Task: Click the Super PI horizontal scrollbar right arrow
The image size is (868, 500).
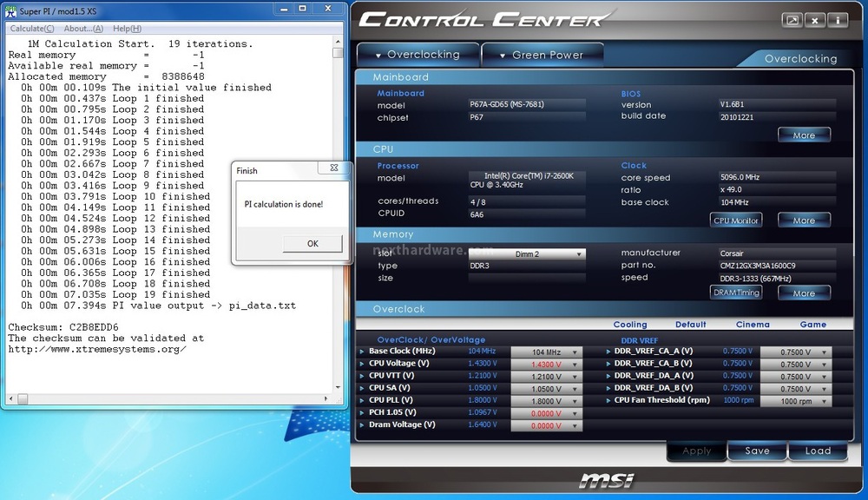Action: click(325, 398)
